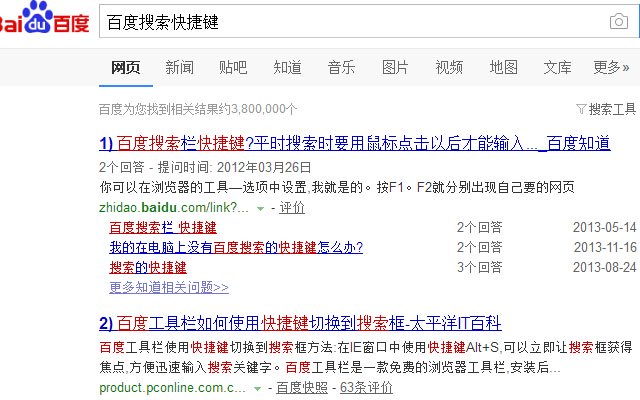Click date 2013-11-16

point(605,247)
